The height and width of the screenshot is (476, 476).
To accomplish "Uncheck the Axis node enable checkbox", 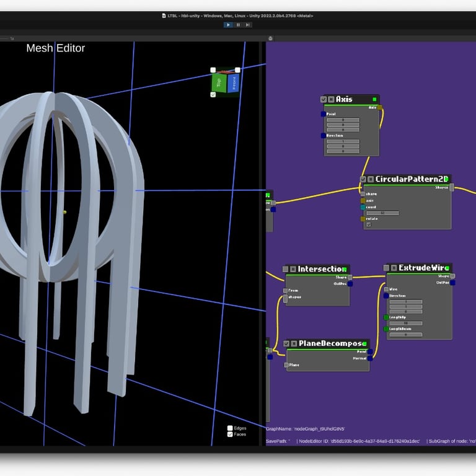I will pyautogui.click(x=324, y=99).
